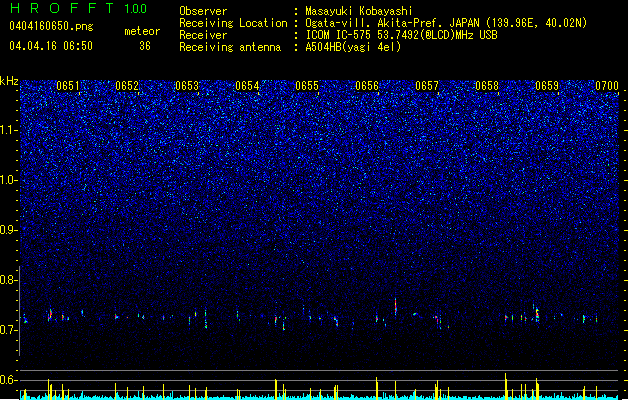Image resolution: width=629 pixels, height=400 pixels.
Task: Click the 0.9 kHz axis label
Action: pos(9,230)
